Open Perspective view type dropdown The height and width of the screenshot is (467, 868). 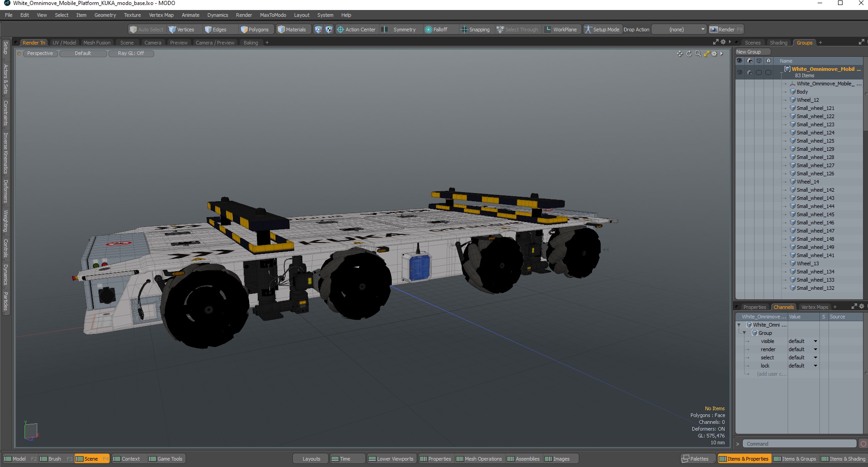(40, 54)
